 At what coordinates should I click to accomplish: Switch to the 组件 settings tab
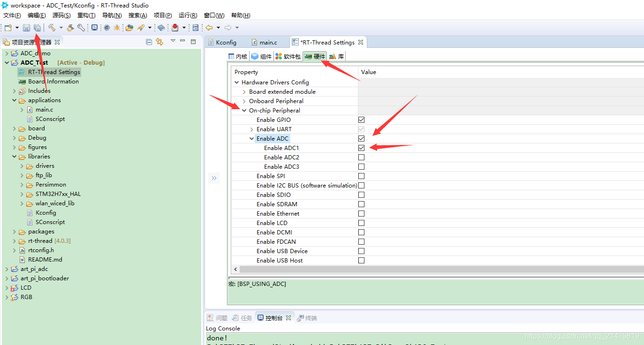(x=261, y=57)
